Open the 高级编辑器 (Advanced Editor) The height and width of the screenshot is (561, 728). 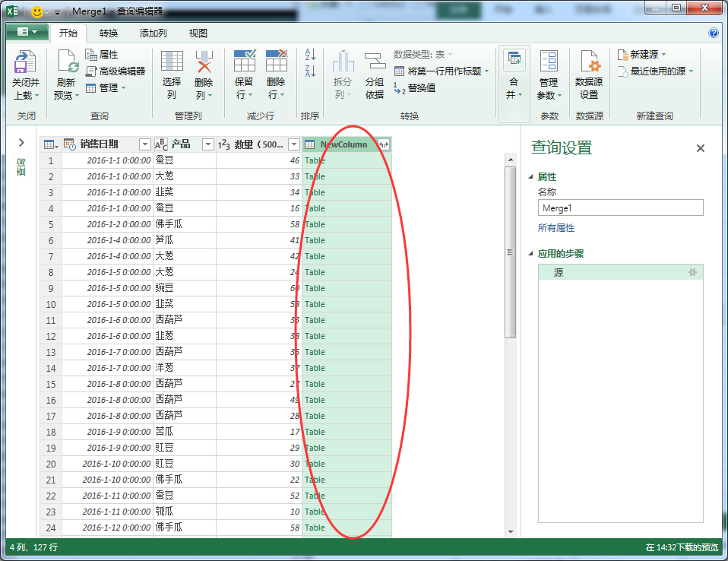click(x=116, y=71)
